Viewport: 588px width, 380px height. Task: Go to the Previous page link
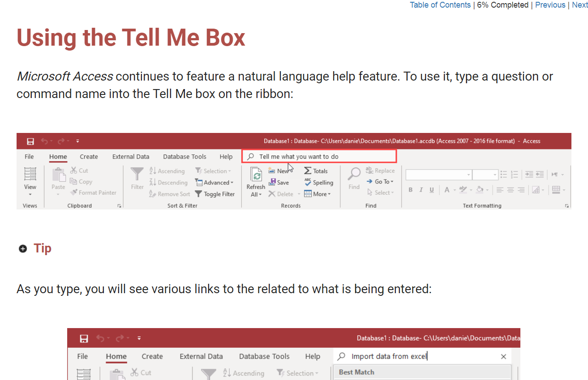[550, 5]
